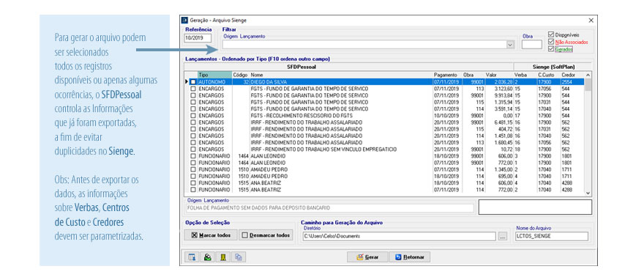Click the C.Custo column header
This screenshot has height=280, width=644.
(549, 75)
